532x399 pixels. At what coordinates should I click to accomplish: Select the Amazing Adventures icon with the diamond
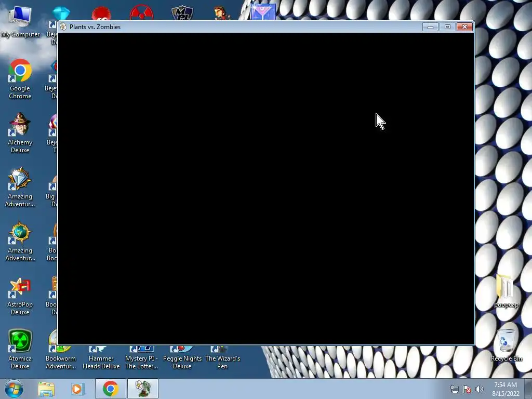[20, 187]
